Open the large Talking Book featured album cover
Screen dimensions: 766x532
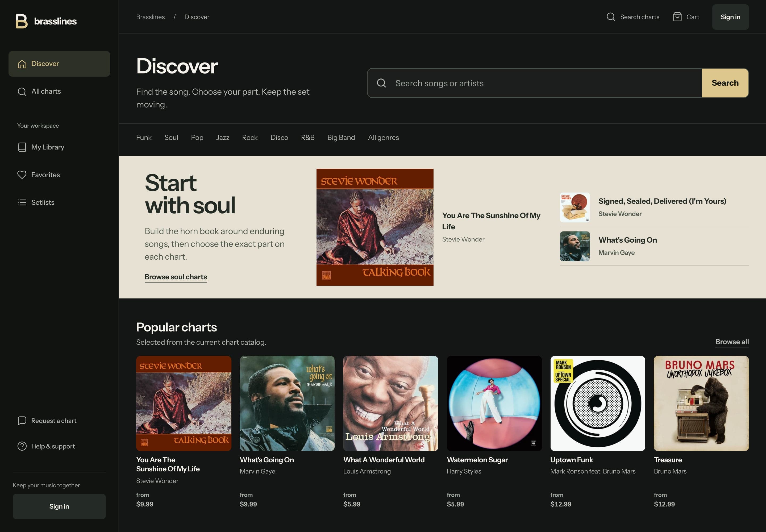tap(375, 227)
